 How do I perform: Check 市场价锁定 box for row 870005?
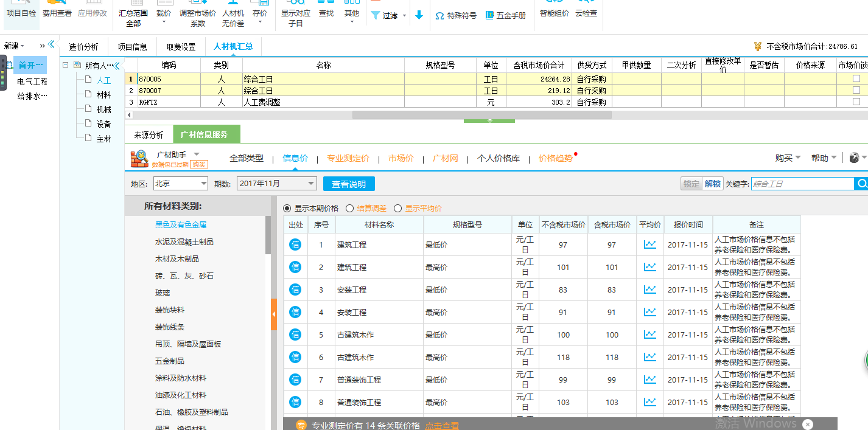click(856, 79)
